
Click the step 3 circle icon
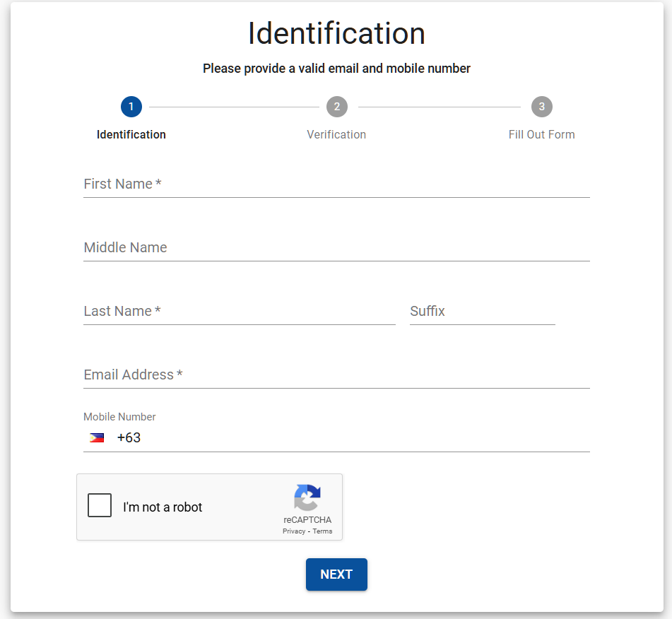[x=541, y=107]
